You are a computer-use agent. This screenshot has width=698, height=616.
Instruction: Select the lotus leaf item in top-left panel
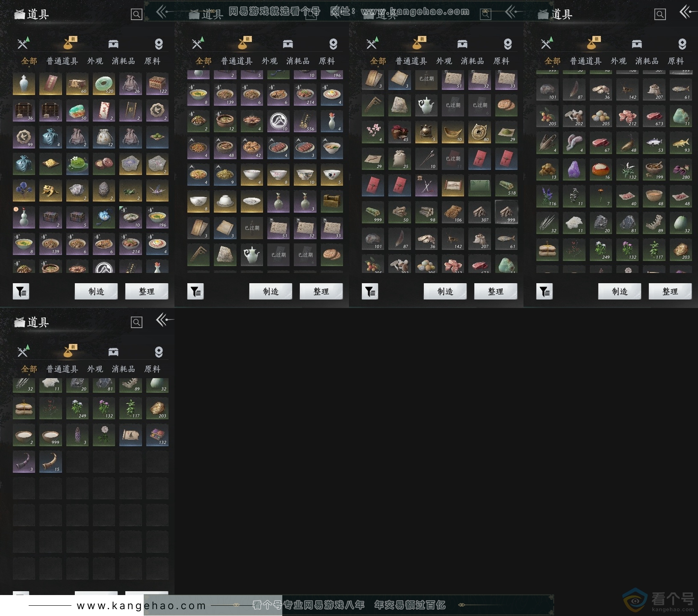click(x=77, y=164)
